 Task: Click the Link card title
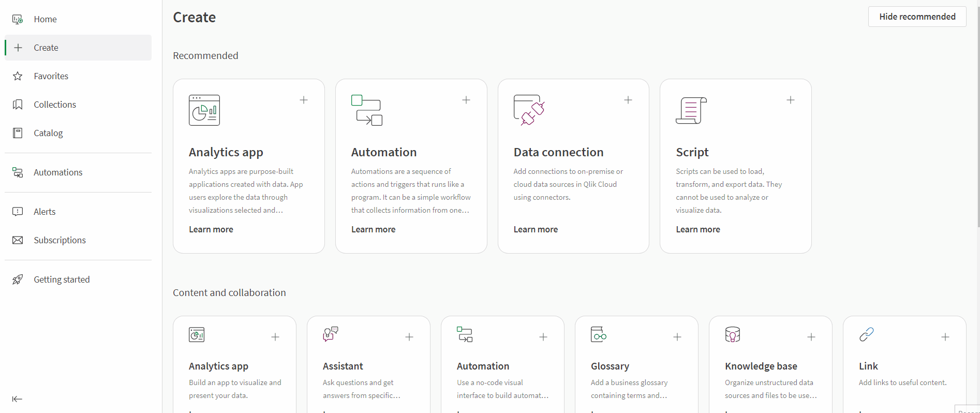click(868, 366)
